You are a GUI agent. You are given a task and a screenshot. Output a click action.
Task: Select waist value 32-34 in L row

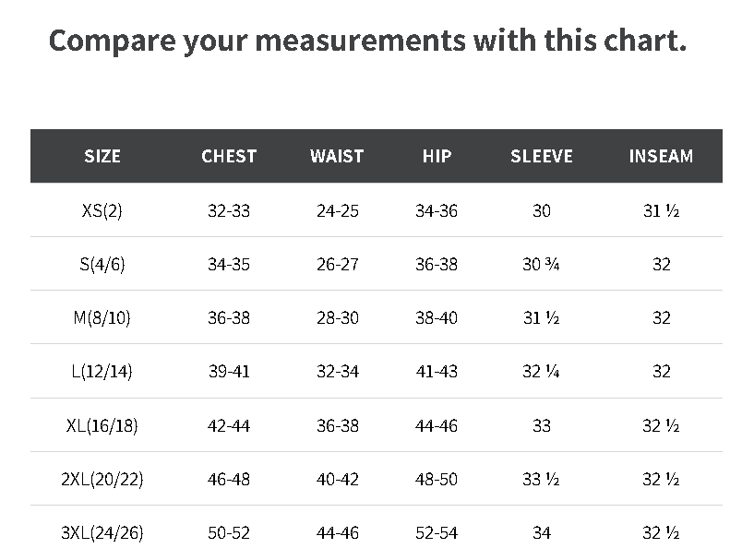coord(337,371)
